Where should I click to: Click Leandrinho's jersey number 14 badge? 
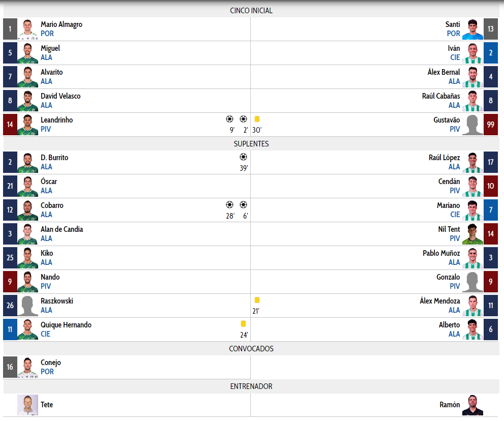10,125
